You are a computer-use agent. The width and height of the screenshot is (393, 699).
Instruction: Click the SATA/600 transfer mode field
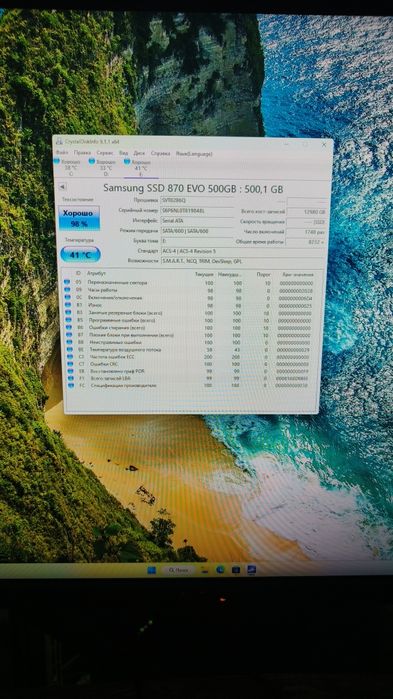197,231
